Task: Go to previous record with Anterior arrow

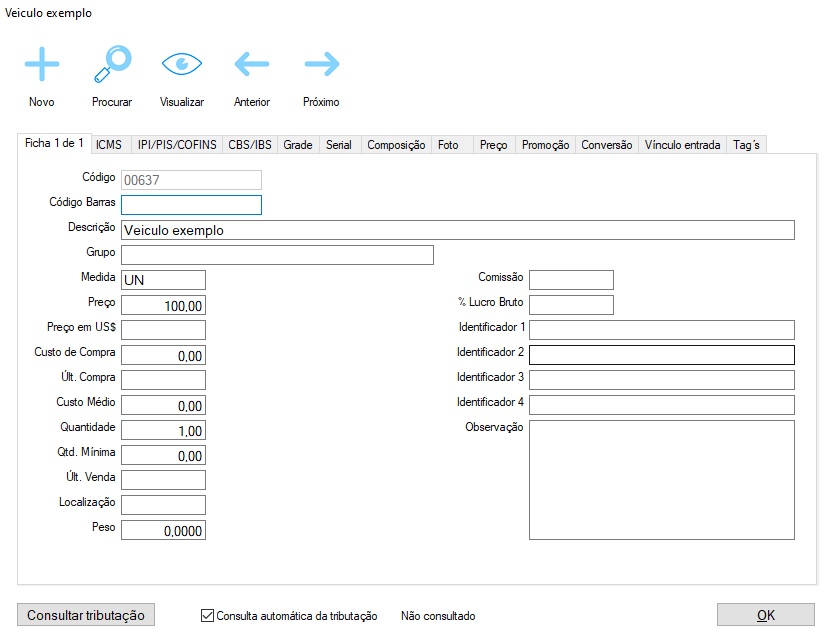Action: (252, 66)
